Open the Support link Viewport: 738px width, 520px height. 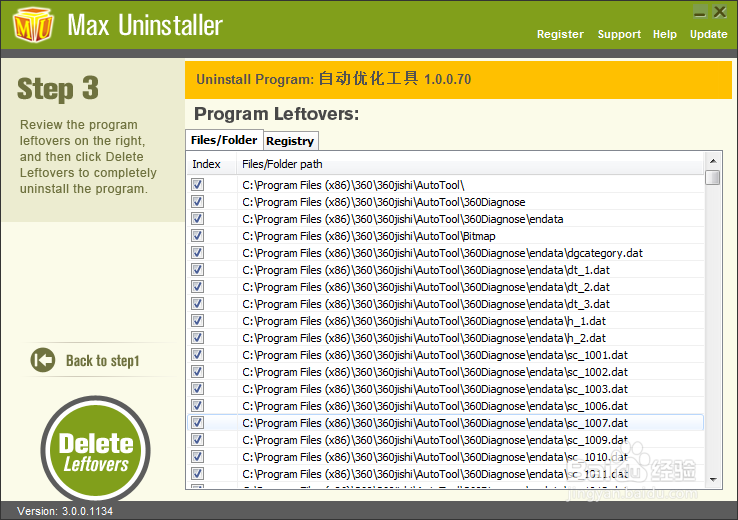coord(619,34)
